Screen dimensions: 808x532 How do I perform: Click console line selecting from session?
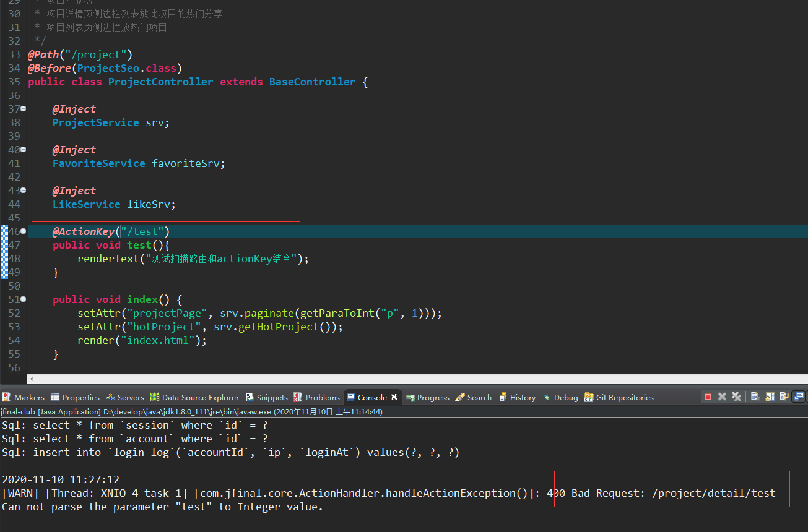[x=135, y=425]
